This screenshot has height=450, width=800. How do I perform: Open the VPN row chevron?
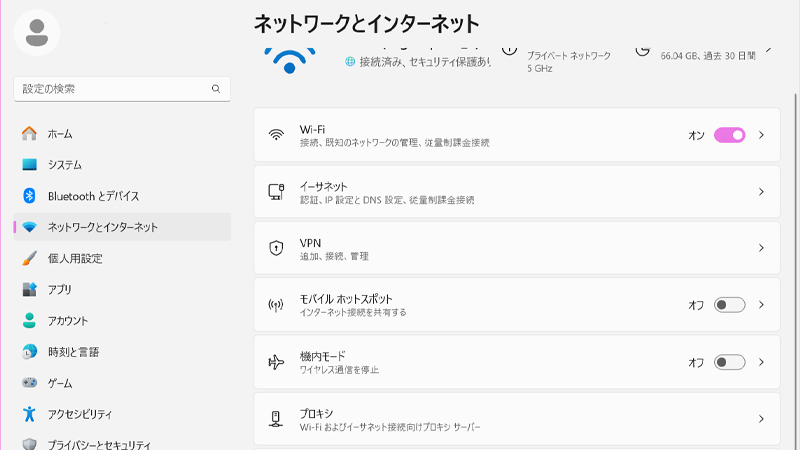point(761,248)
